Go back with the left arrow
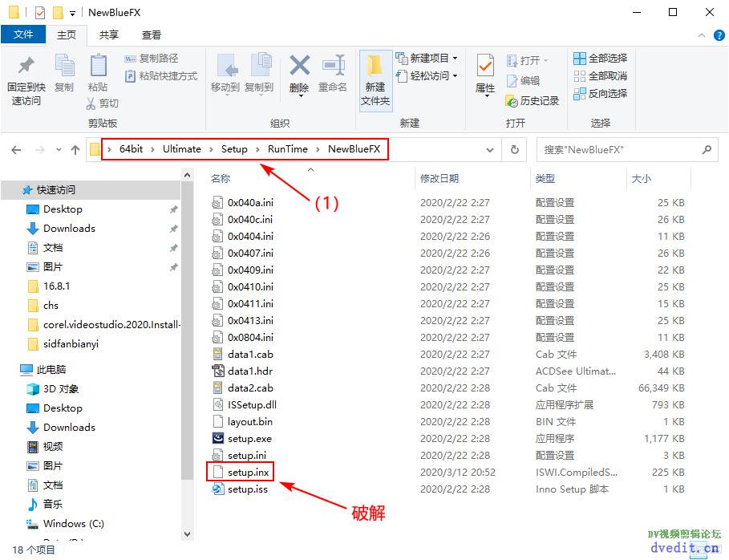This screenshot has height=560, width=729. [16, 150]
